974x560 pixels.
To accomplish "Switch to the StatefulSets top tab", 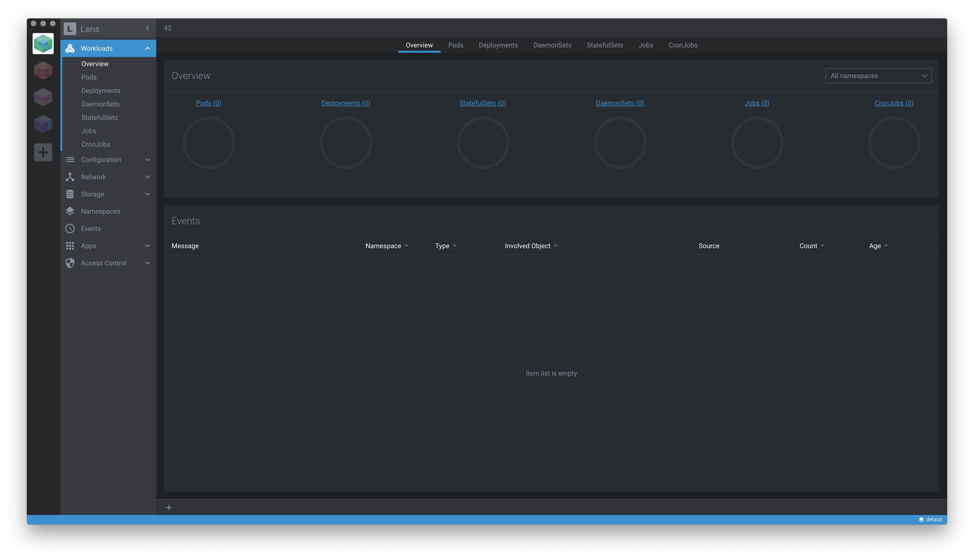I will [605, 45].
